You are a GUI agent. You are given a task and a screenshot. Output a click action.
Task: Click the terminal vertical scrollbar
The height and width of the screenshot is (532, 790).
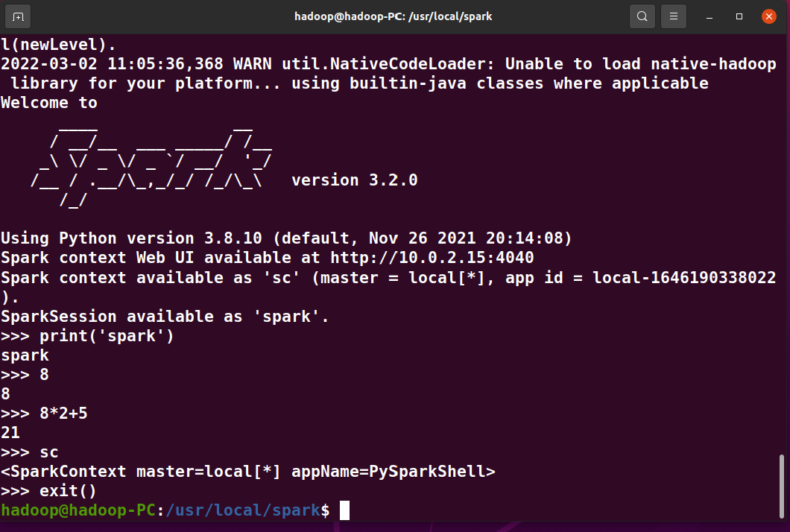click(x=782, y=486)
